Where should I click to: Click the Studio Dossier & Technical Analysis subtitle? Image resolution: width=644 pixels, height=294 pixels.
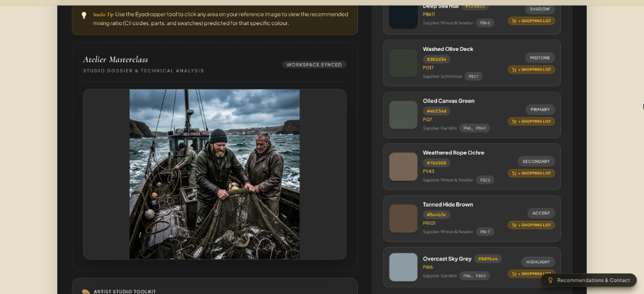[x=143, y=71]
